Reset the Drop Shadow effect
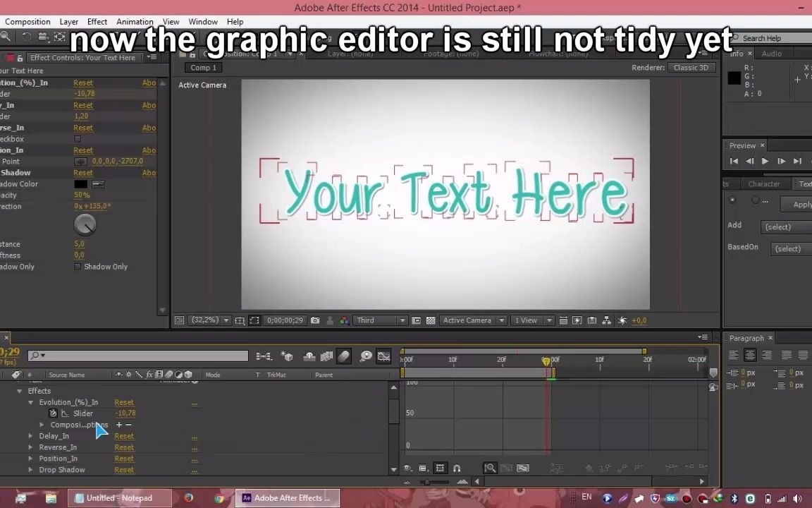Image resolution: width=812 pixels, height=508 pixels. (x=124, y=470)
